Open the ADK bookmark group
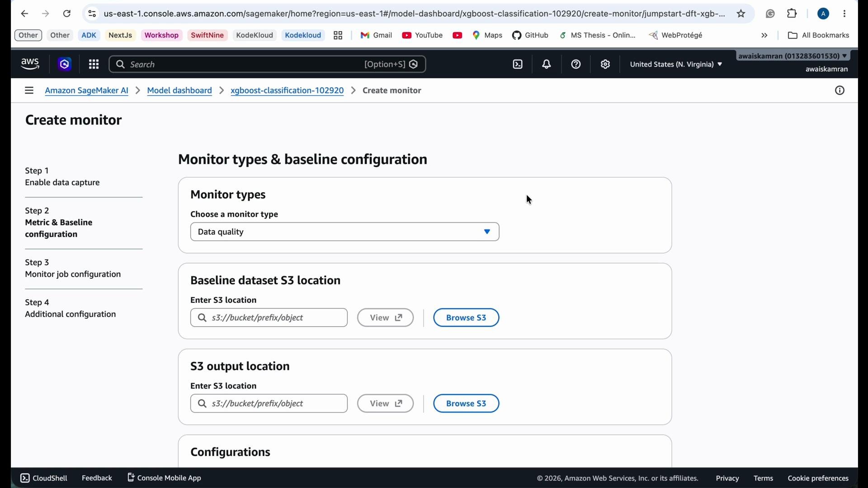The width and height of the screenshot is (868, 488). click(x=89, y=35)
